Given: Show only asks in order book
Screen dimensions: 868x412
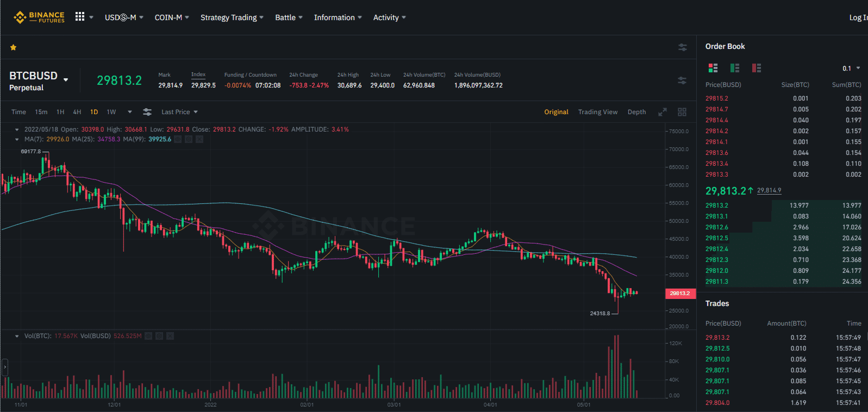Looking at the screenshot, I should (757, 68).
